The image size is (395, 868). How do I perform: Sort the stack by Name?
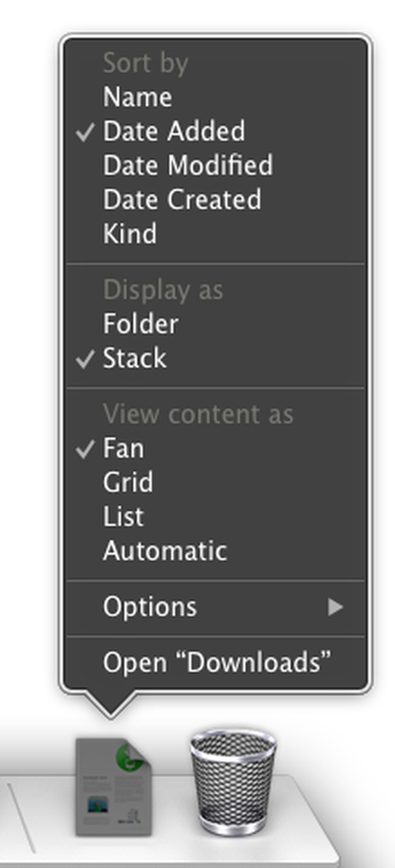coord(138,97)
